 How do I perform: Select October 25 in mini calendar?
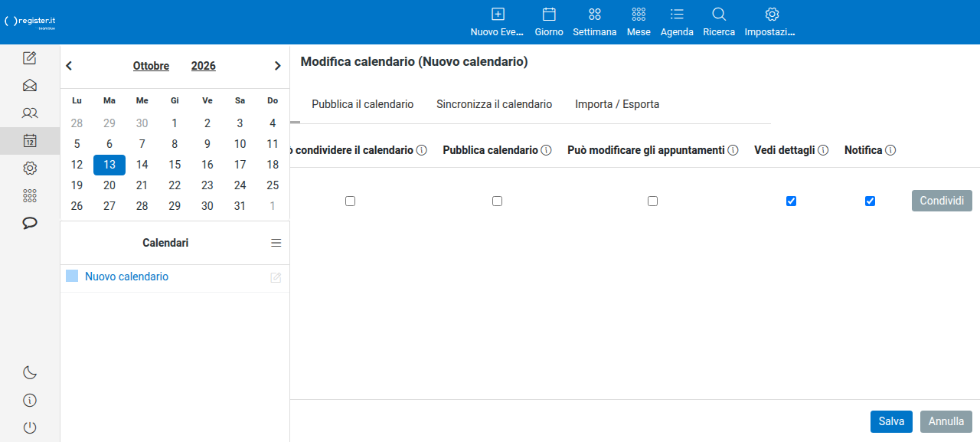pyautogui.click(x=273, y=185)
